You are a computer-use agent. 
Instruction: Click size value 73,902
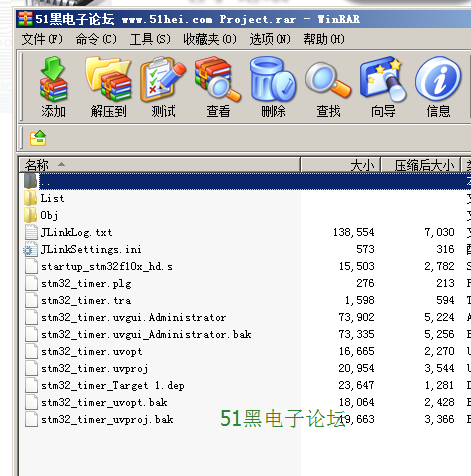(357, 317)
